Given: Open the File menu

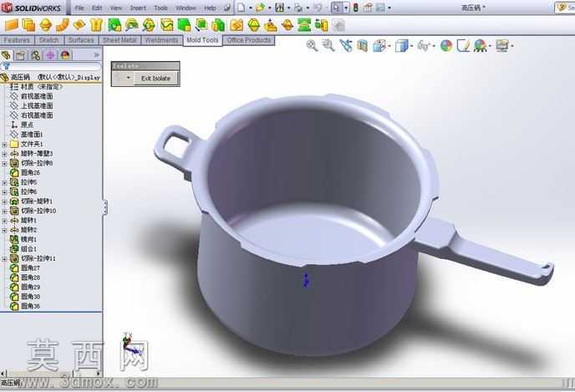Looking at the screenshot, I should click(x=79, y=8).
